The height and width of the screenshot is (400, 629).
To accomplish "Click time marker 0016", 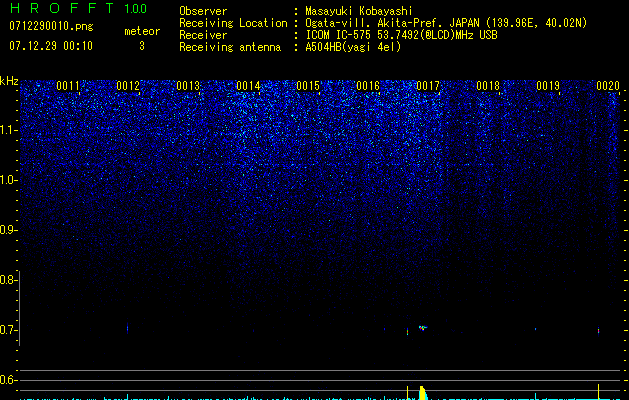I will click(x=368, y=86).
